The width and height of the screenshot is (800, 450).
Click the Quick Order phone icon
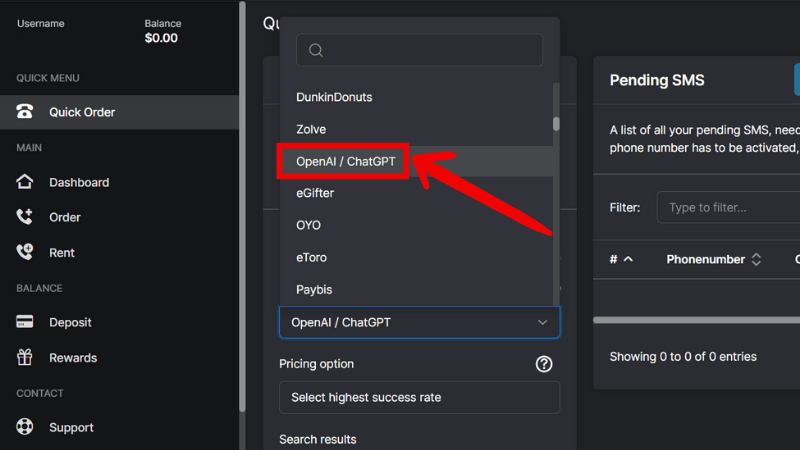pyautogui.click(x=24, y=111)
